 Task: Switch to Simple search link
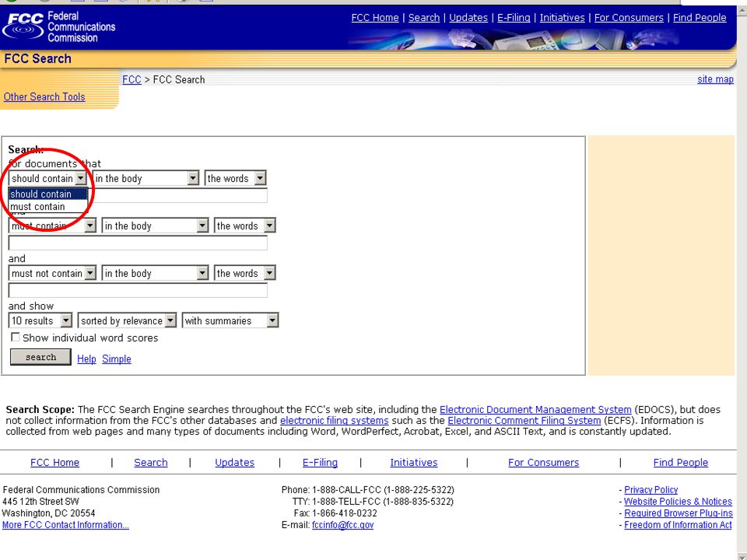[x=116, y=359]
